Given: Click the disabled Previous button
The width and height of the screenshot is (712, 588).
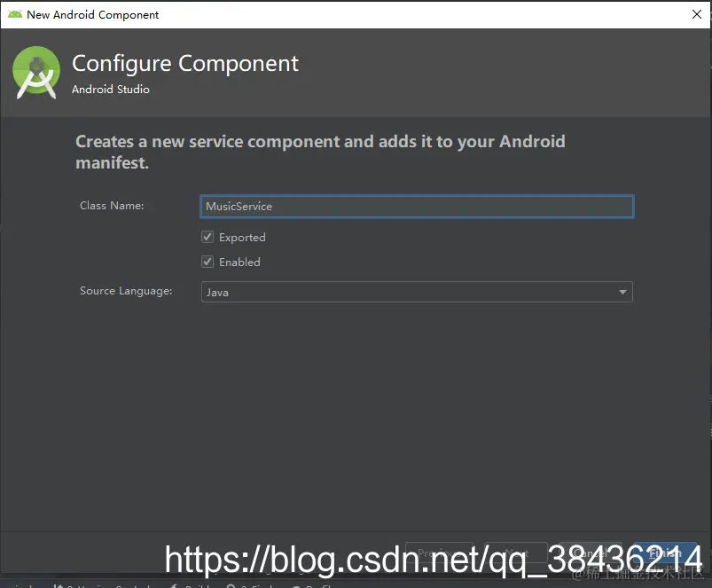Looking at the screenshot, I should (439, 553).
